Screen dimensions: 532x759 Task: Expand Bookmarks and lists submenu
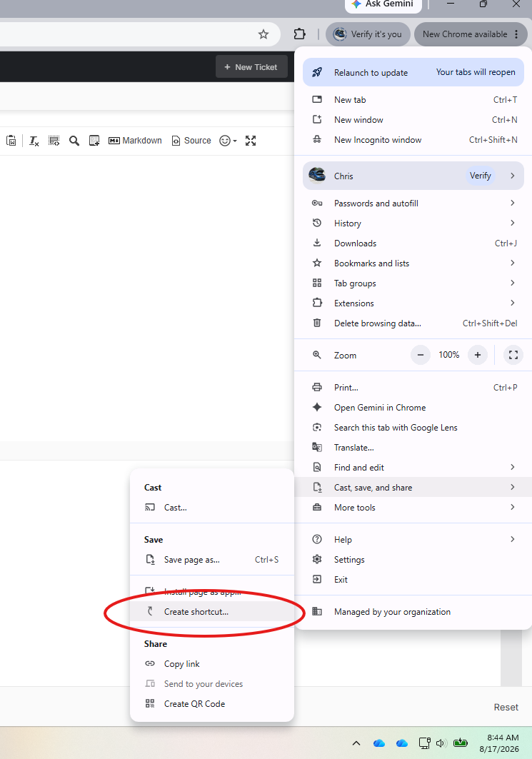pyautogui.click(x=413, y=263)
